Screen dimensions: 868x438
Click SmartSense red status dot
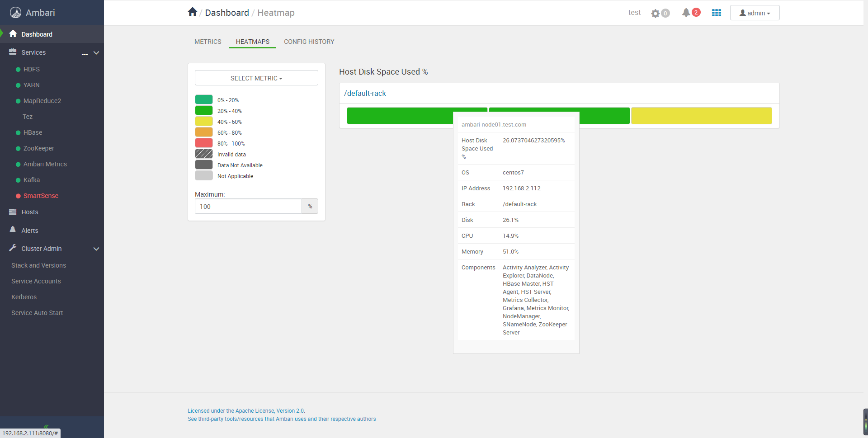(x=18, y=196)
